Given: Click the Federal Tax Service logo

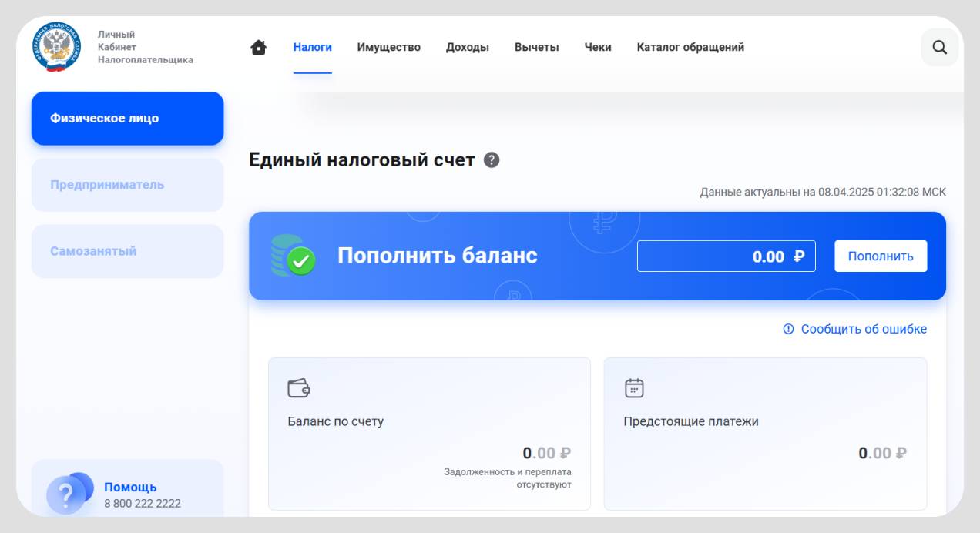Looking at the screenshot, I should click(x=56, y=48).
